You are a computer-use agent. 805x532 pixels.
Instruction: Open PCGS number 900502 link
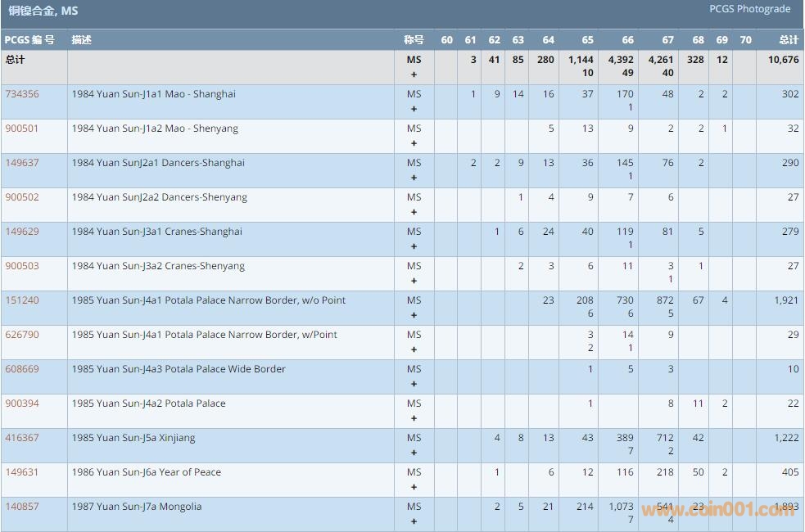pyautogui.click(x=22, y=197)
